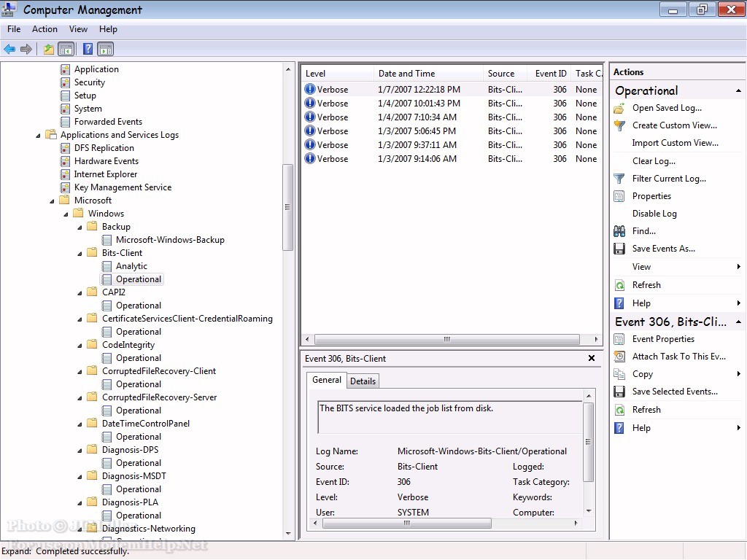Collapse the Microsoft folder node
747x560 pixels.
click(52, 201)
